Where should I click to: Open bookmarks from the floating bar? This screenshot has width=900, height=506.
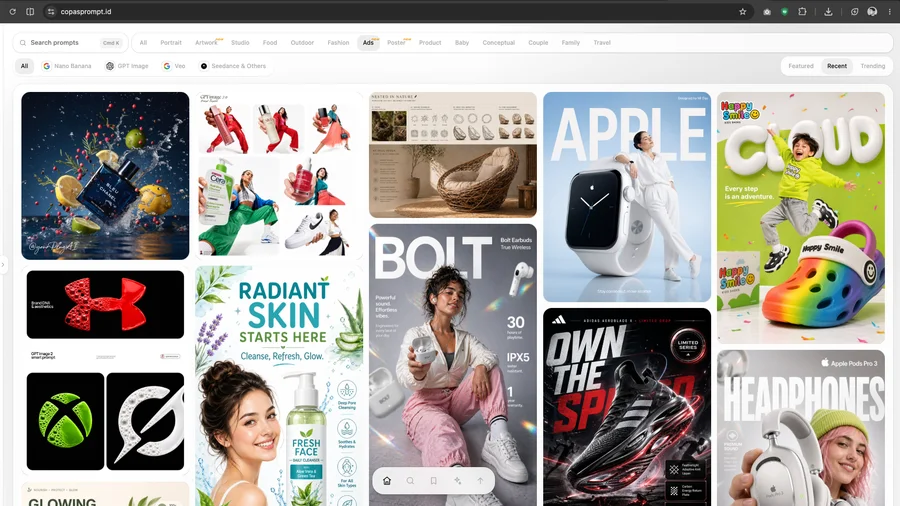[x=434, y=481]
